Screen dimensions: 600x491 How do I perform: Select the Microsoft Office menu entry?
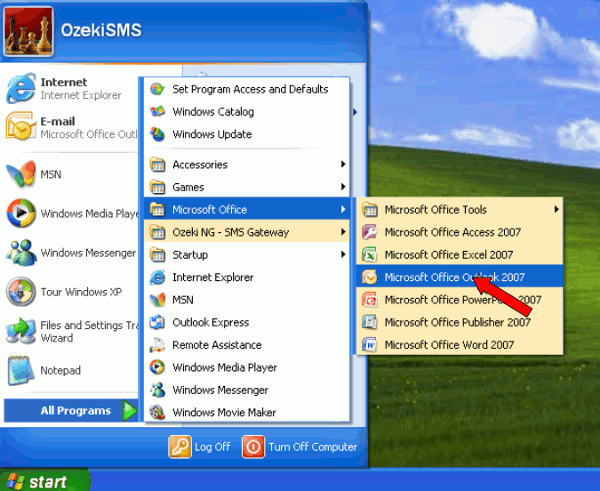247,209
